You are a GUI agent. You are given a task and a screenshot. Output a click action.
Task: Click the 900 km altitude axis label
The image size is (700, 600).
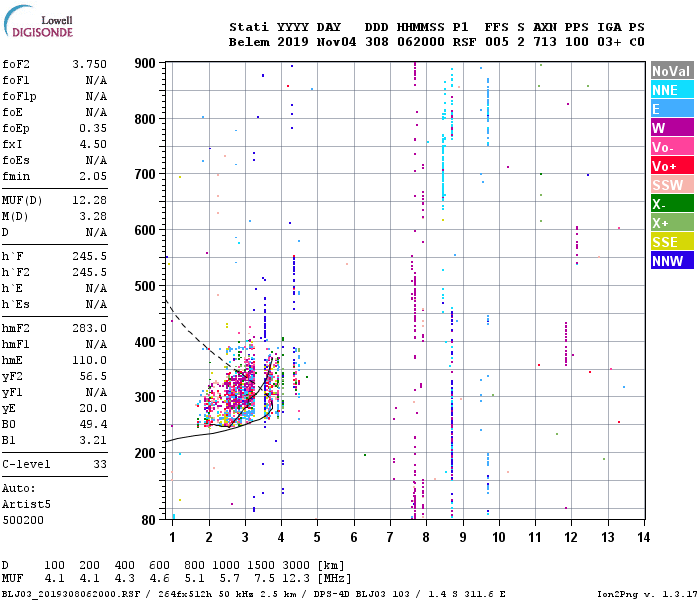[145, 63]
